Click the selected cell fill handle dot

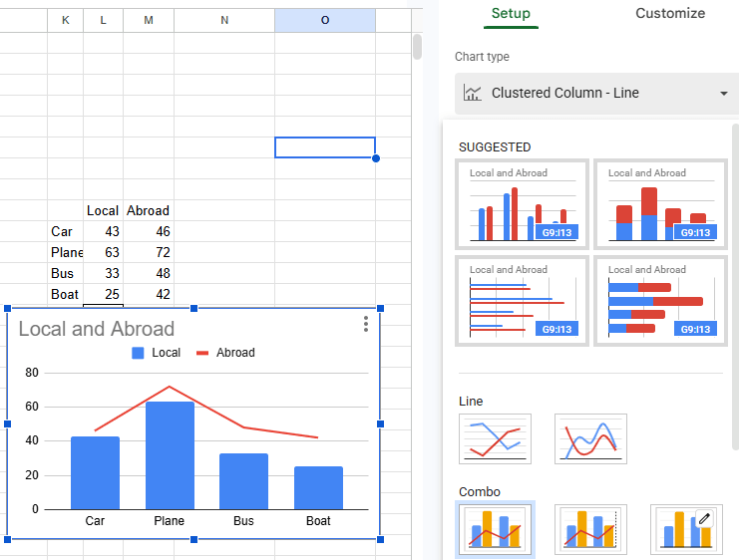point(376,158)
